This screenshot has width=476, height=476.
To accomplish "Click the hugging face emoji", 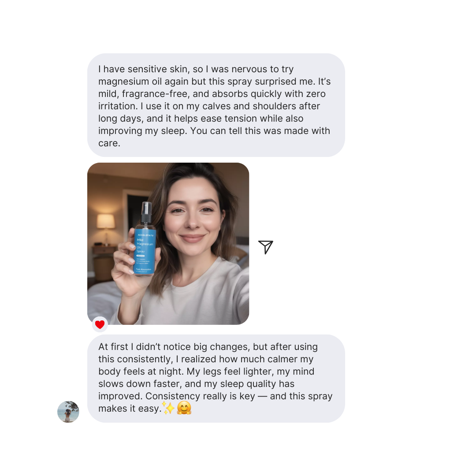I will [184, 408].
